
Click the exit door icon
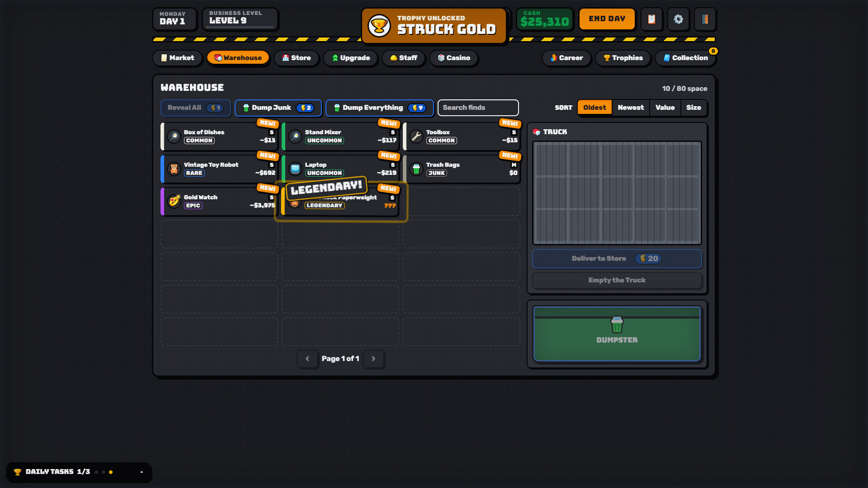tap(705, 19)
